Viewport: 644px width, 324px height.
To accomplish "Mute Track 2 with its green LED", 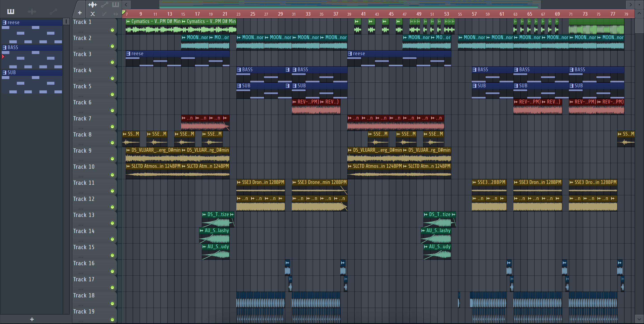I will (112, 46).
